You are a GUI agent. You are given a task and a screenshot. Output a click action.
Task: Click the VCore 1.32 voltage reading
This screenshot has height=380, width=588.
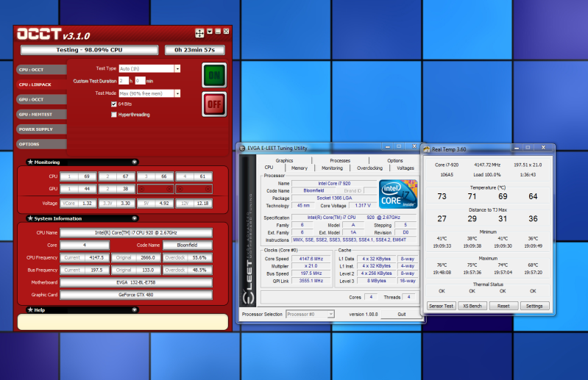(78, 204)
